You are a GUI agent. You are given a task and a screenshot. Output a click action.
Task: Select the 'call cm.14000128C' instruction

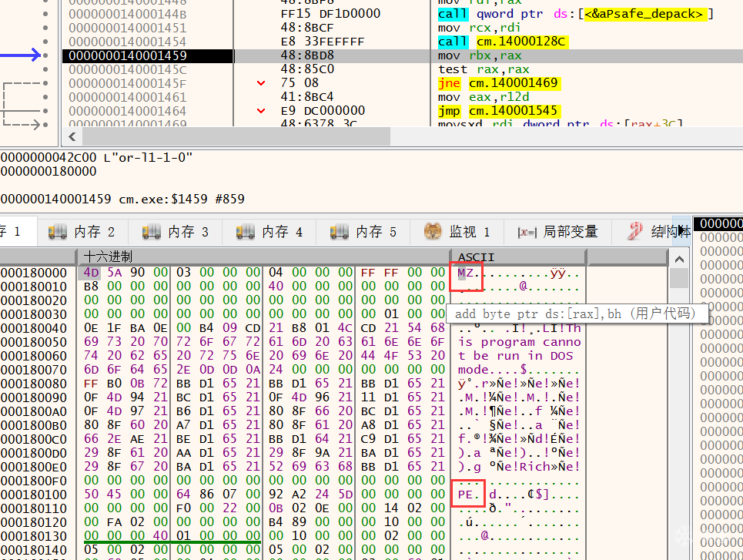pyautogui.click(x=503, y=42)
